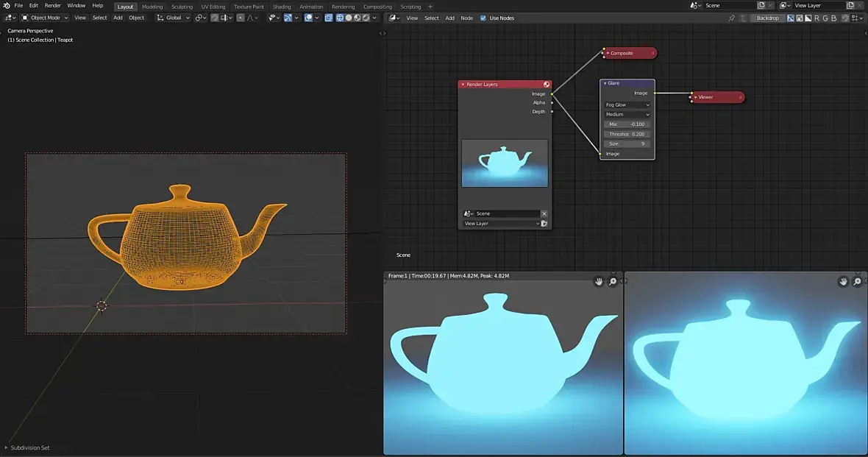Open the Object Mode dropdown
Screen dimensions: 868x457
point(45,18)
